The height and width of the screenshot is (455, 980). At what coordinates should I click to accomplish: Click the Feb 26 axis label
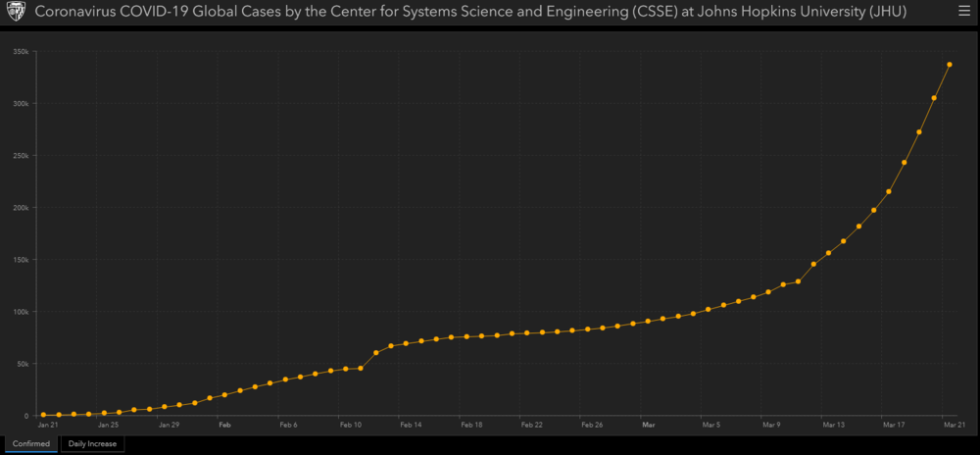592,425
